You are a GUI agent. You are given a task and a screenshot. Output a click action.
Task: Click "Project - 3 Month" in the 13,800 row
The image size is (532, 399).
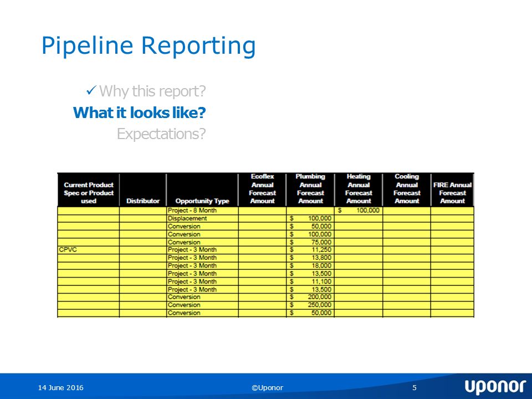point(202,258)
